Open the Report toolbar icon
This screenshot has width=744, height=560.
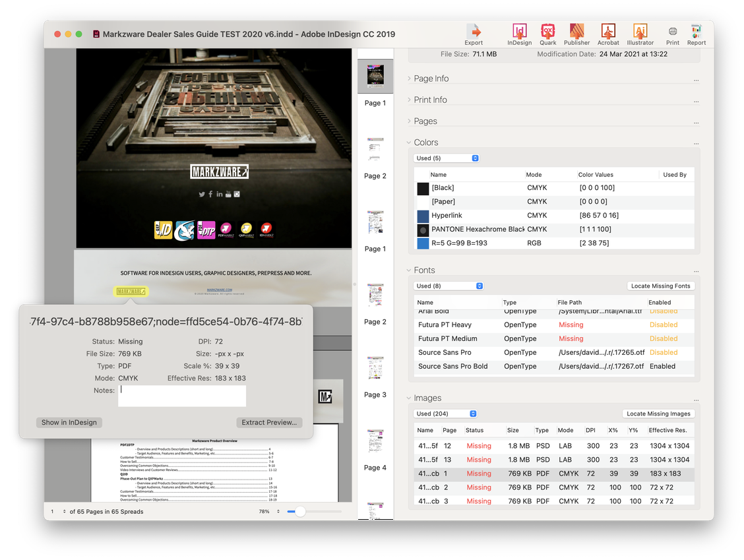pos(696,32)
